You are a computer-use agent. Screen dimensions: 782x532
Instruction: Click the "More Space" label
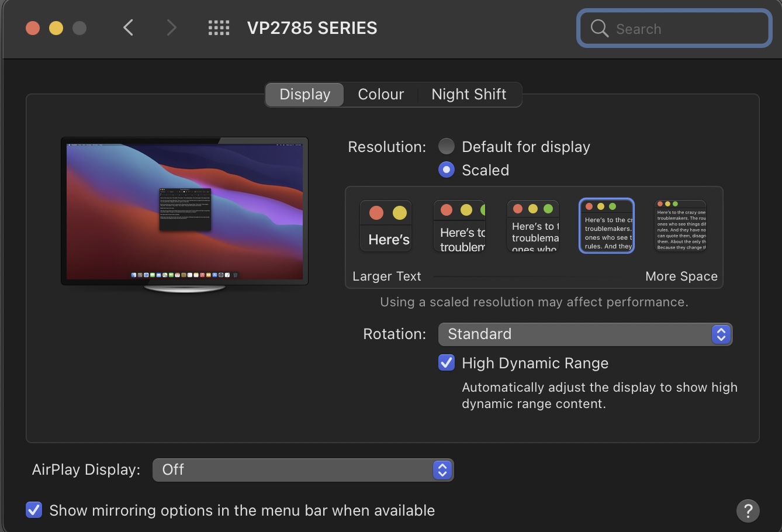[681, 276]
